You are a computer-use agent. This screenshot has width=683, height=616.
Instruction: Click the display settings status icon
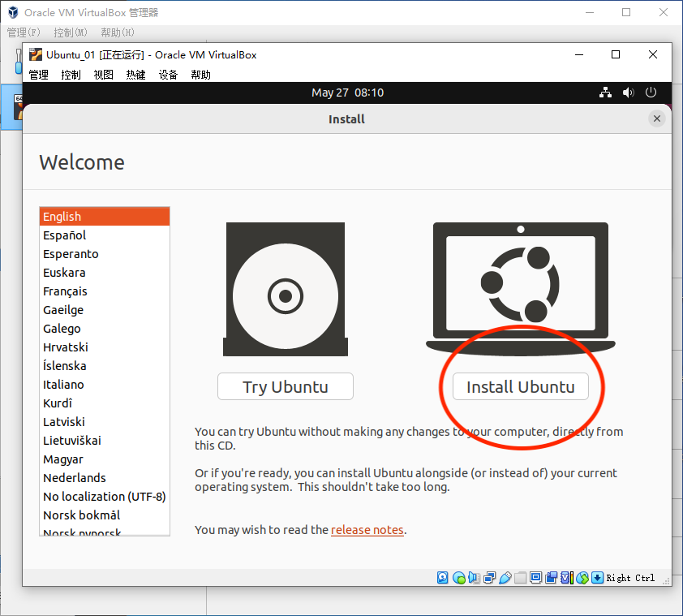535,578
